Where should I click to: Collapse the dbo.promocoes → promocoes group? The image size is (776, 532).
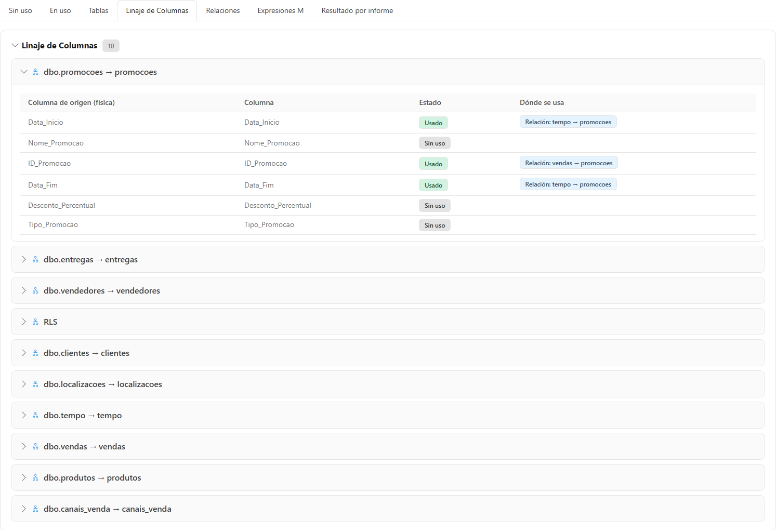point(24,72)
